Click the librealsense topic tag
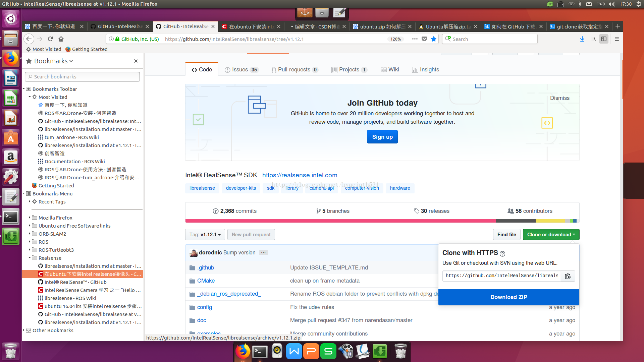The height and width of the screenshot is (362, 644). (x=202, y=188)
